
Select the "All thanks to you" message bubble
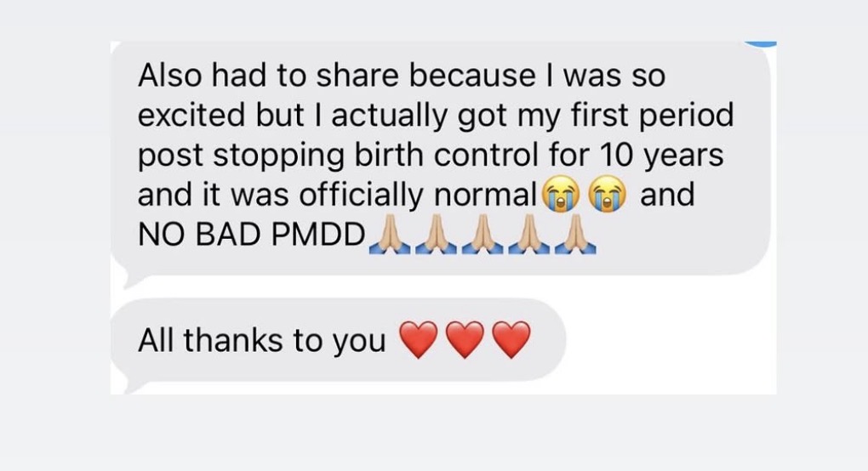click(338, 341)
